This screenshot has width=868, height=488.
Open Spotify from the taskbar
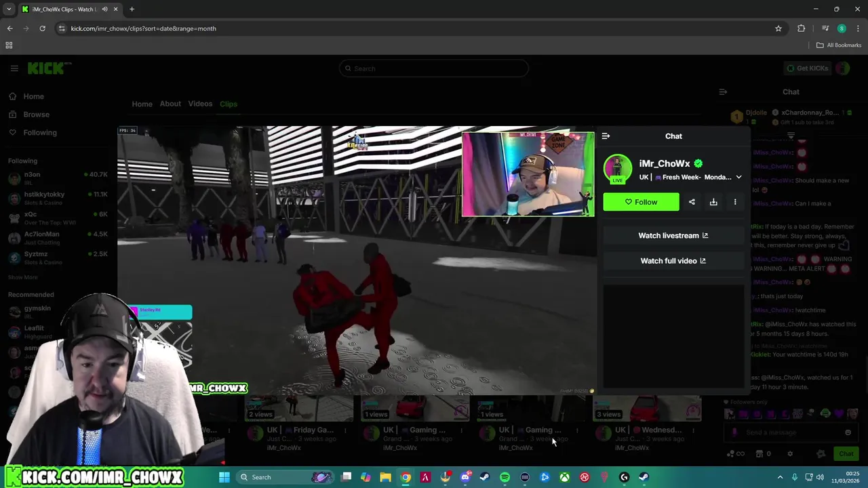tap(505, 477)
